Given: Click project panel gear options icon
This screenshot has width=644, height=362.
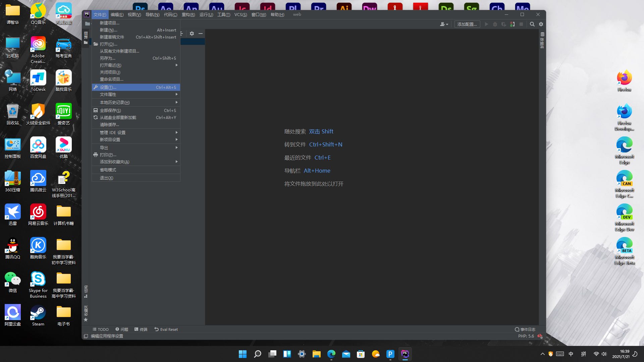Looking at the screenshot, I should coord(192,34).
